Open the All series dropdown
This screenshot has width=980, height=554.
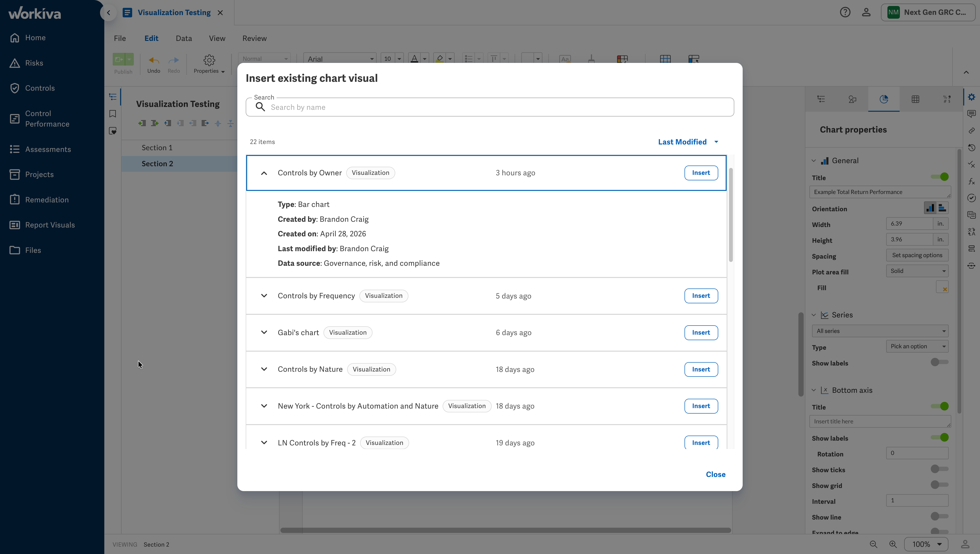[880, 331]
